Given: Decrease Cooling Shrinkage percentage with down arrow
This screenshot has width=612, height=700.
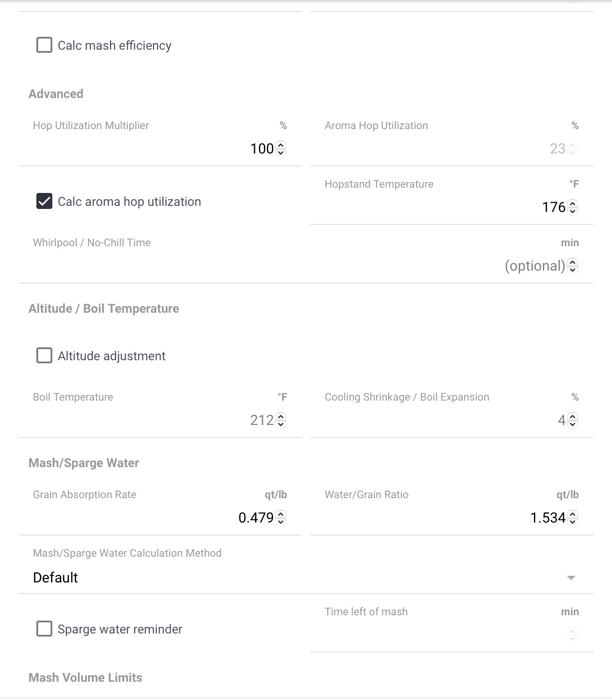Looking at the screenshot, I should click(573, 424).
